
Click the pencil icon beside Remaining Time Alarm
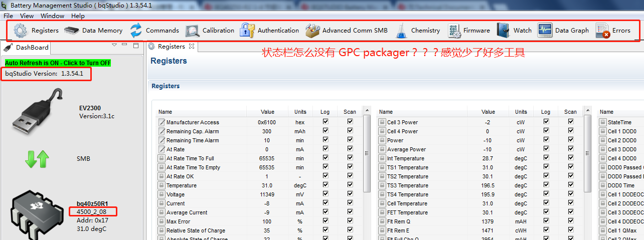162,140
